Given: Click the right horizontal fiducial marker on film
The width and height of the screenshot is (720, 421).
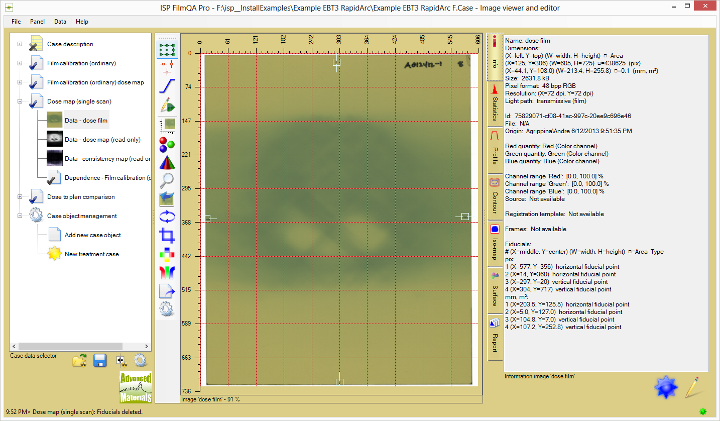Looking at the screenshot, I should pos(463,216).
